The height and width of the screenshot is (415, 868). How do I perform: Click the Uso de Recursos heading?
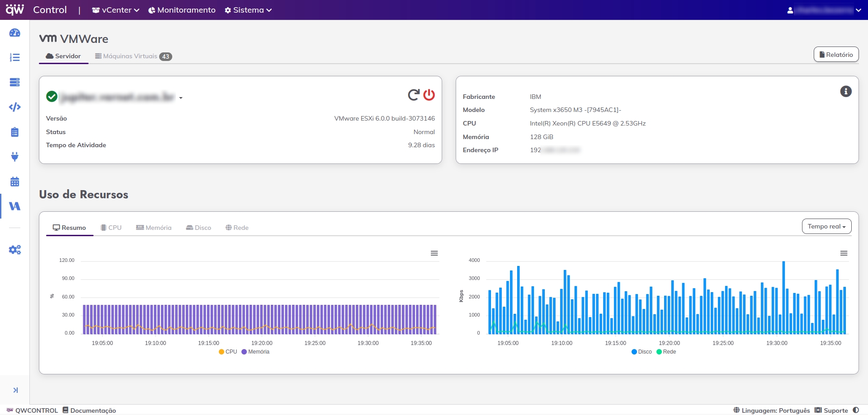tap(84, 194)
